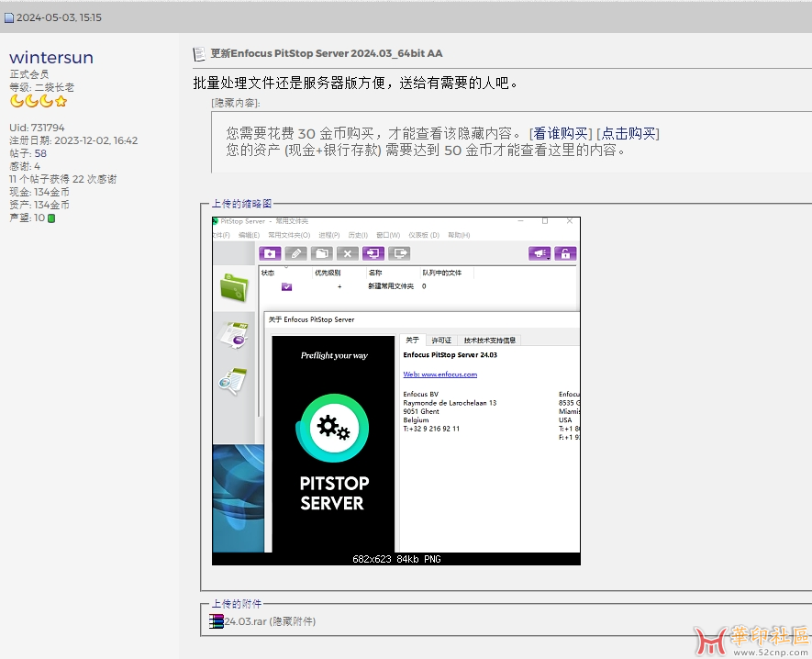Click the 11 个帖子获得 22 次感谢 text

pos(62,179)
